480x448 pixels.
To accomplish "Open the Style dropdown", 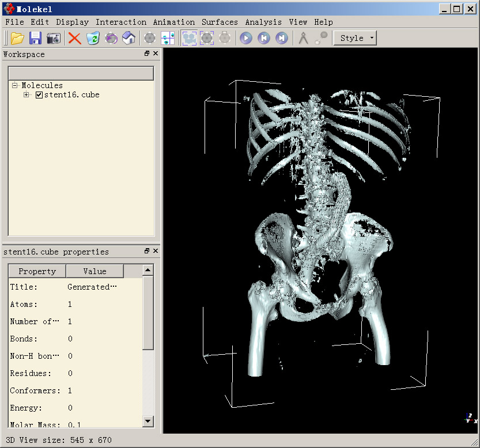I will (355, 38).
